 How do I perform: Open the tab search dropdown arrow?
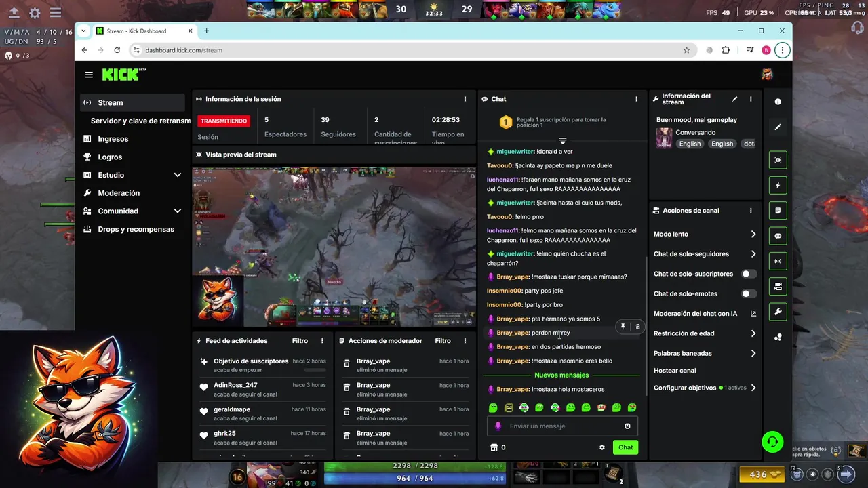coord(83,30)
